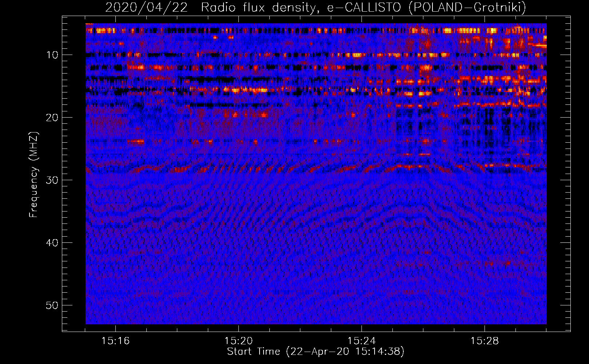Screen dimensions: 589x364
Task: Click the frequency tick label 40
Action: coord(52,243)
